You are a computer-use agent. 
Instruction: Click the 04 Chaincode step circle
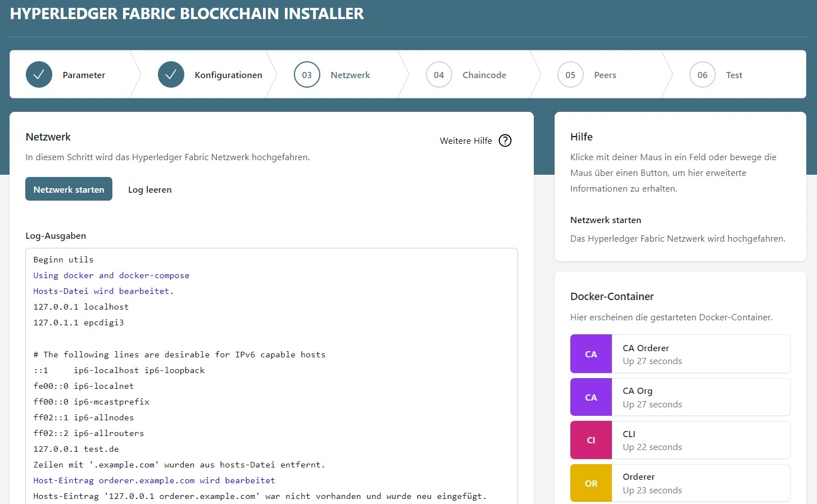coord(439,75)
